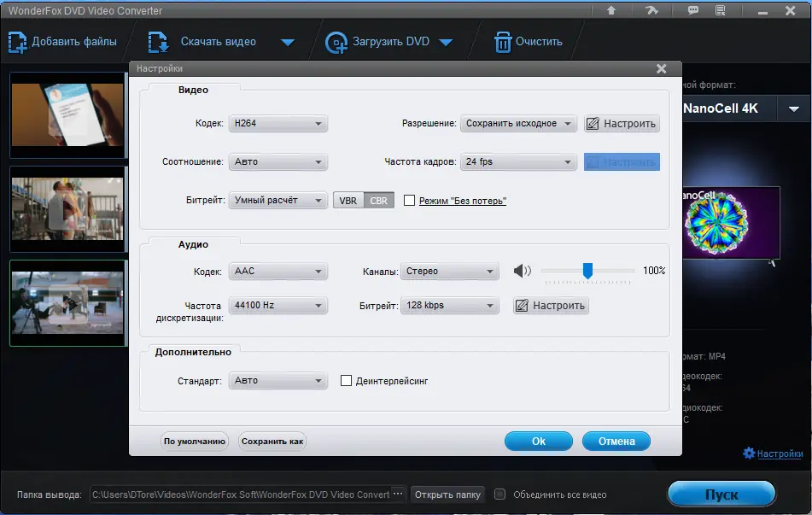
Task: Open the Соотношение Авто dropdown
Action: coord(278,161)
